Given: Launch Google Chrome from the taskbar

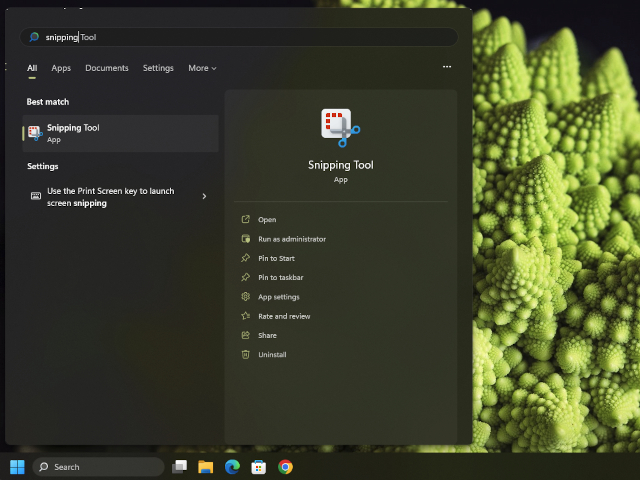Looking at the screenshot, I should tap(285, 467).
